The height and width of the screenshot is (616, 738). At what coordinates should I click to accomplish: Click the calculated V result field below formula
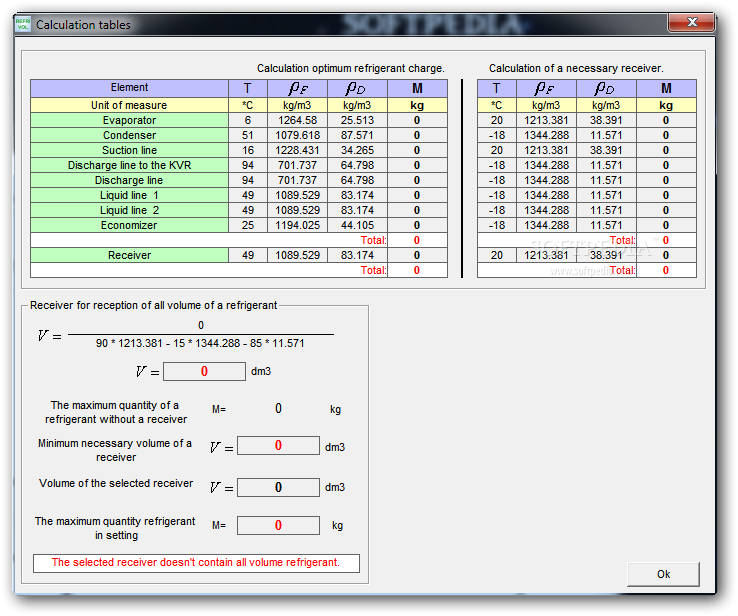click(204, 371)
